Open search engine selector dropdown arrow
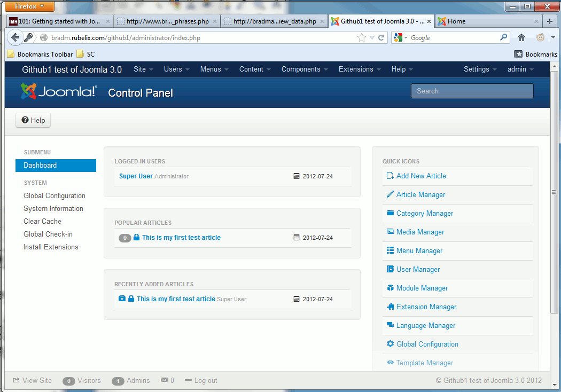Image resolution: width=561 pixels, height=392 pixels. point(406,37)
